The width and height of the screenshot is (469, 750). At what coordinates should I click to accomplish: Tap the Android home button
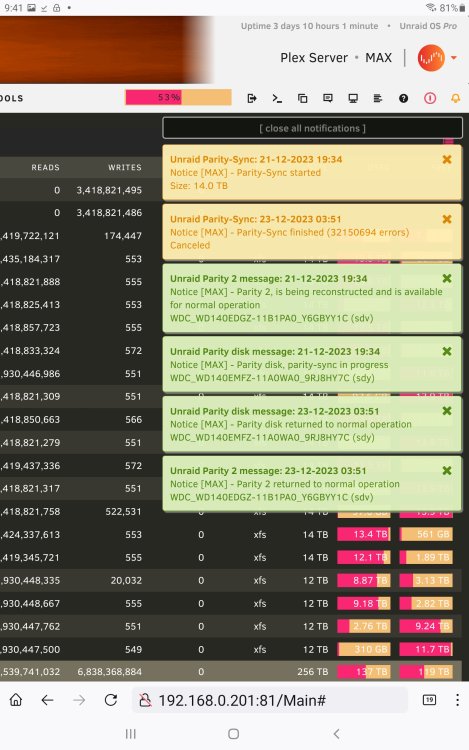[x=233, y=734]
